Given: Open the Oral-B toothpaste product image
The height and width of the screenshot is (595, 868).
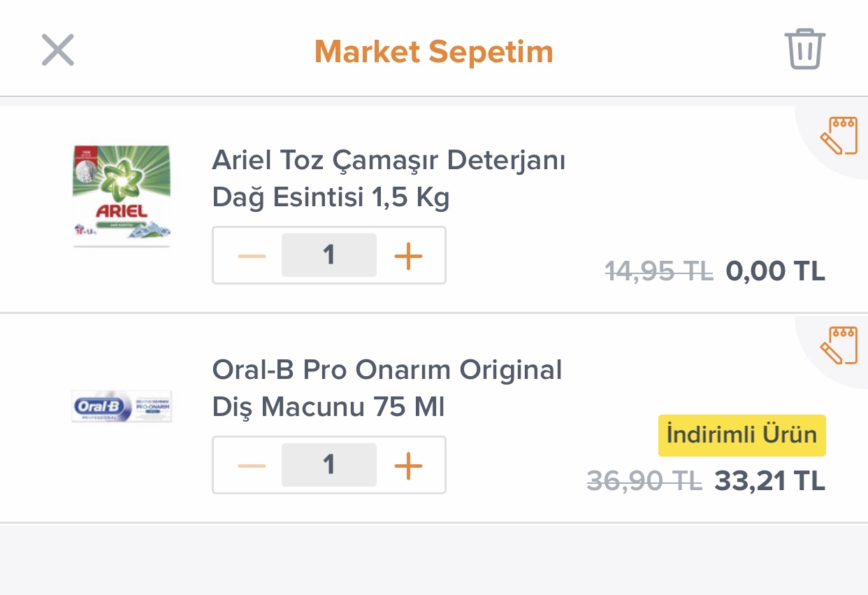Looking at the screenshot, I should point(122,406).
